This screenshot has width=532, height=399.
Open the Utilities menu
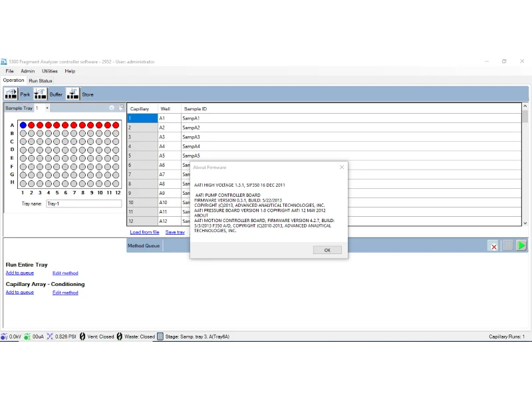(50, 71)
